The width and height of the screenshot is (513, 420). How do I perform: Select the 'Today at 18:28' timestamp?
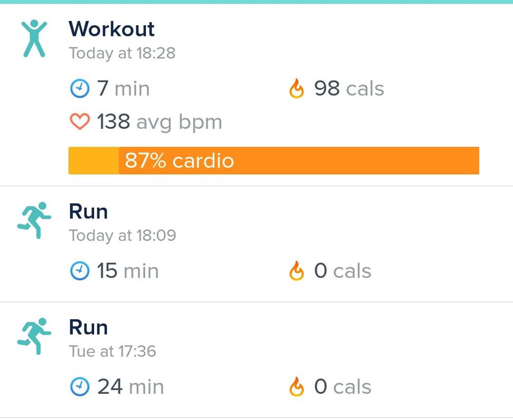pos(122,53)
